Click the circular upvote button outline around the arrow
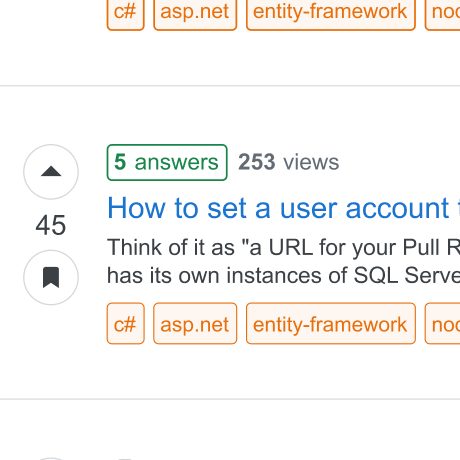The image size is (460, 460). coord(51,172)
